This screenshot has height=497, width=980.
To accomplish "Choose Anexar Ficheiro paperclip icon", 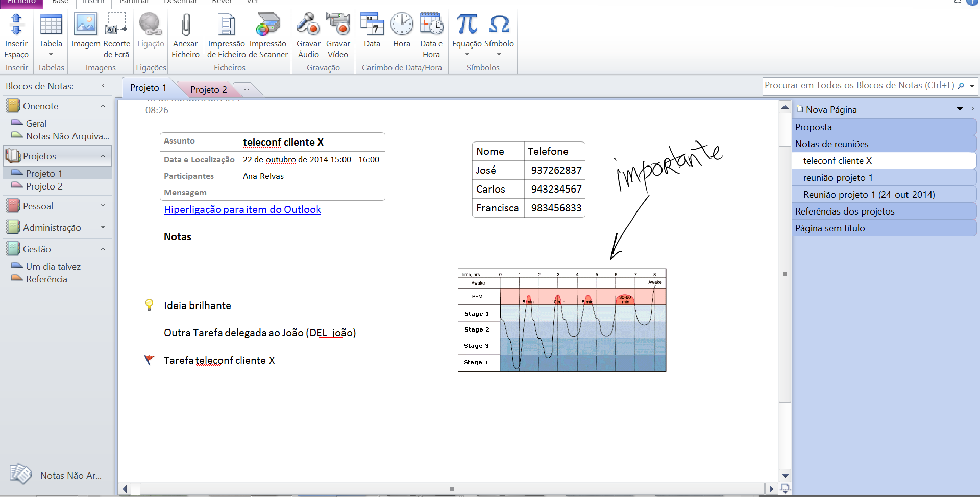I will (186, 25).
